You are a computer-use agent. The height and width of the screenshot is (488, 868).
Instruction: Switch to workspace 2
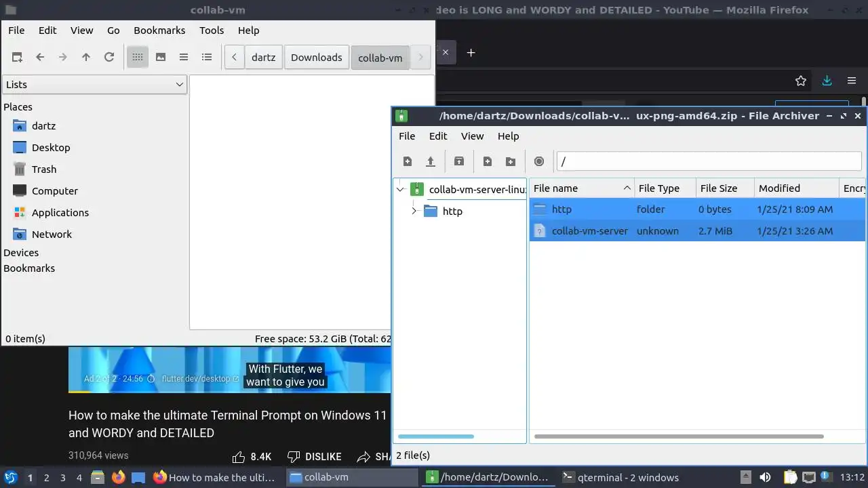[46, 477]
